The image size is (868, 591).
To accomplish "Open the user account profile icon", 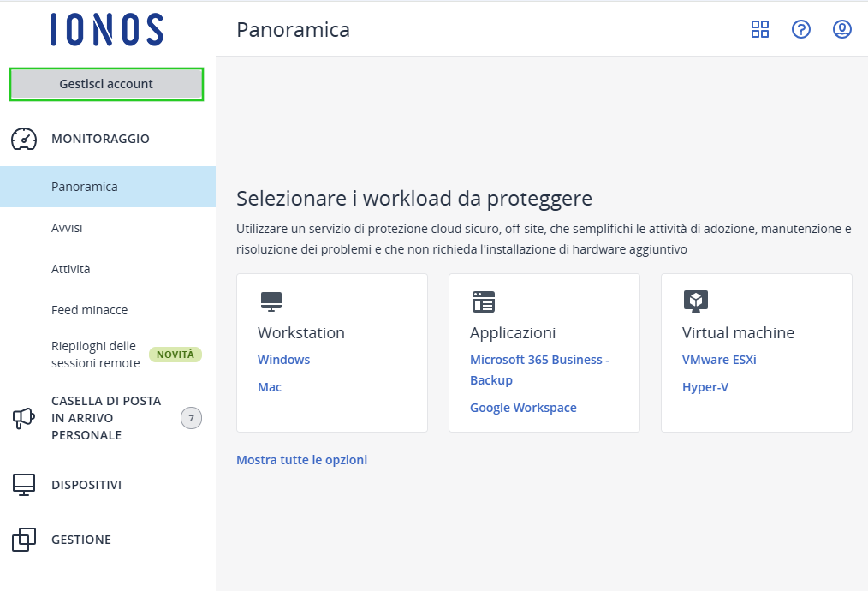I will pos(842,29).
